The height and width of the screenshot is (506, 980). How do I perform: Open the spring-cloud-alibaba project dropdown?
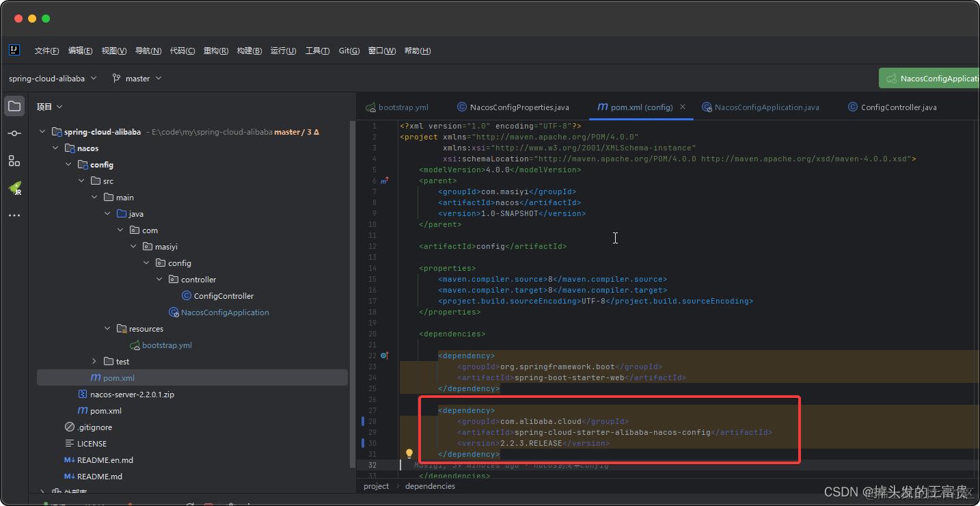(53, 79)
